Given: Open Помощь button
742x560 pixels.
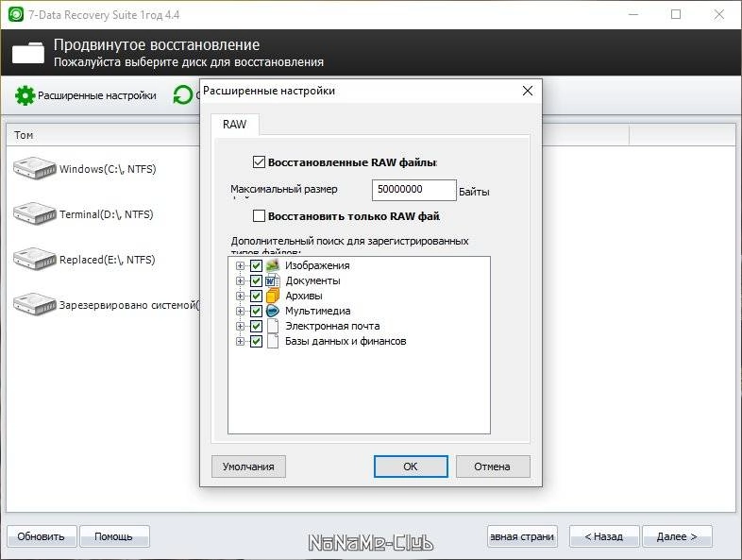Looking at the screenshot, I should (x=113, y=536).
